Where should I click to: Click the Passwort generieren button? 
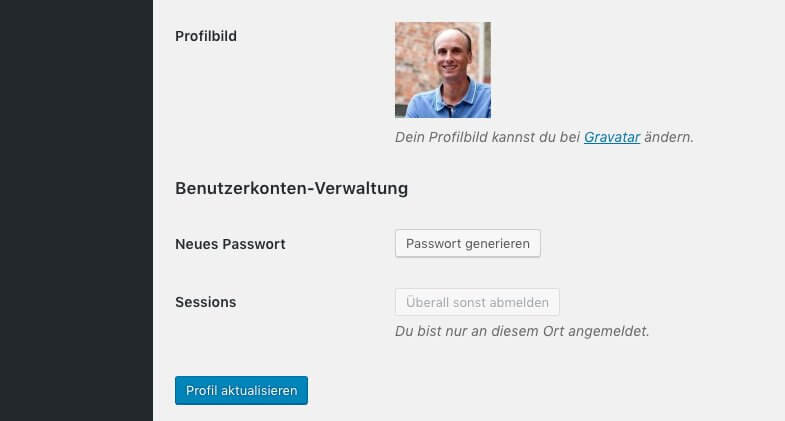tap(468, 243)
